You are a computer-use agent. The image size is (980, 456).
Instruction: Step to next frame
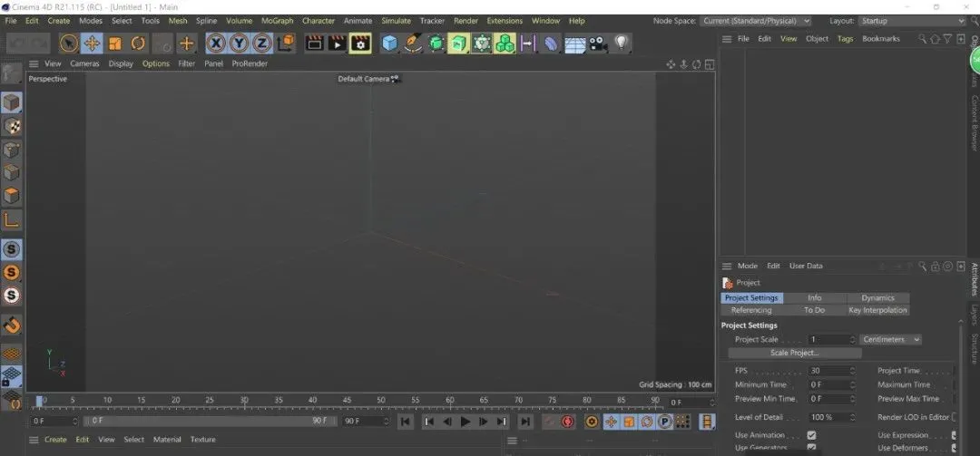[483, 422]
